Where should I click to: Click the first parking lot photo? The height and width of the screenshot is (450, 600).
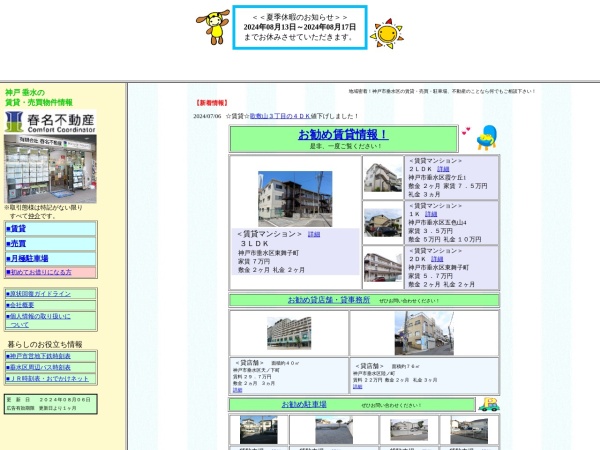[258, 430]
